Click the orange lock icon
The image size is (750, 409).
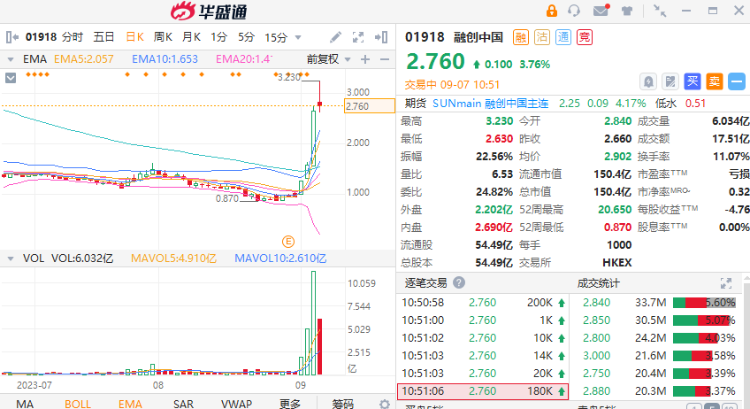click(x=551, y=11)
